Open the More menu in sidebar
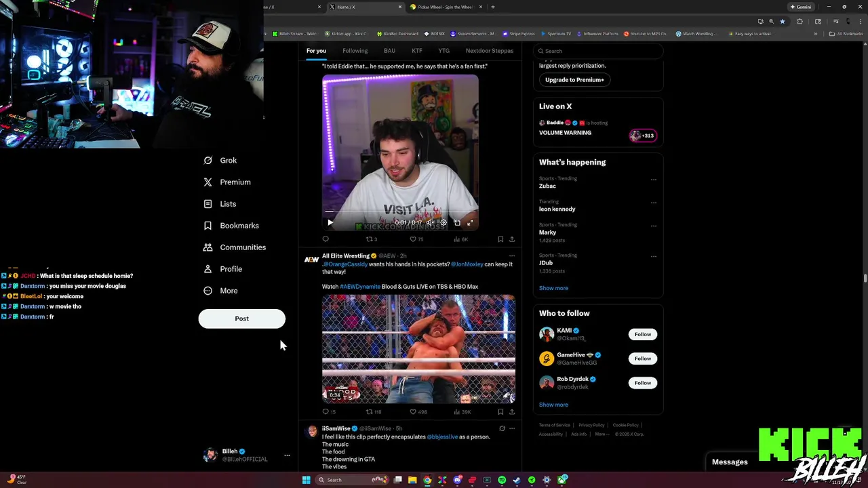Screen dimensions: 868x488 [x=220, y=291]
